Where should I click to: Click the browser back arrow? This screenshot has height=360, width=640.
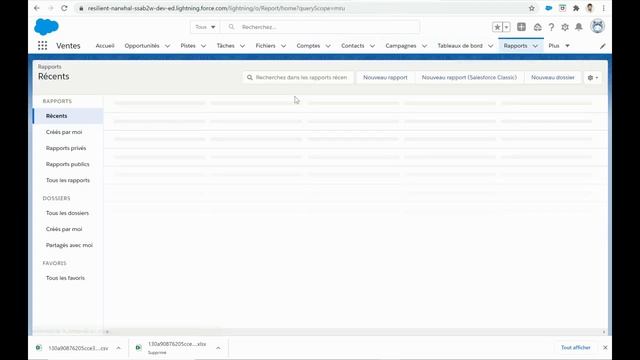[x=37, y=8]
